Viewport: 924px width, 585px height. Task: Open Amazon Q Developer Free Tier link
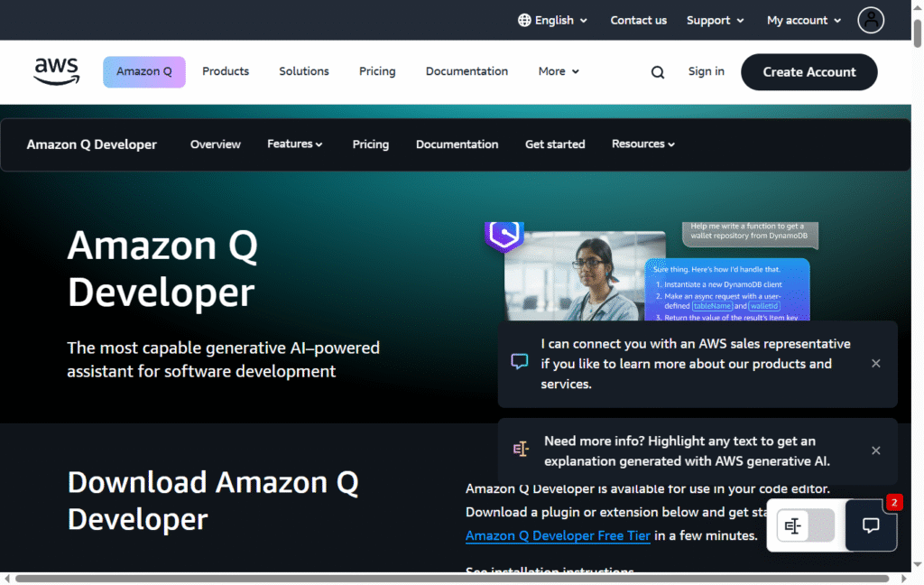pos(558,535)
